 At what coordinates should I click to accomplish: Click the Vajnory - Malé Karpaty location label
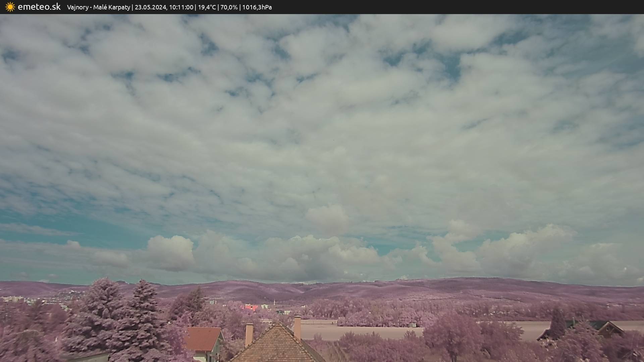click(98, 7)
